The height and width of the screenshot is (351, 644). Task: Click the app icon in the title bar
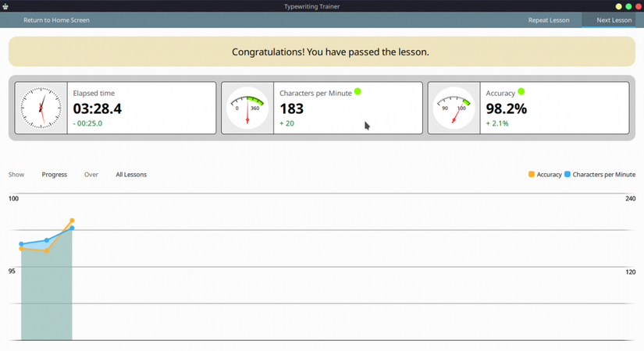5,6
